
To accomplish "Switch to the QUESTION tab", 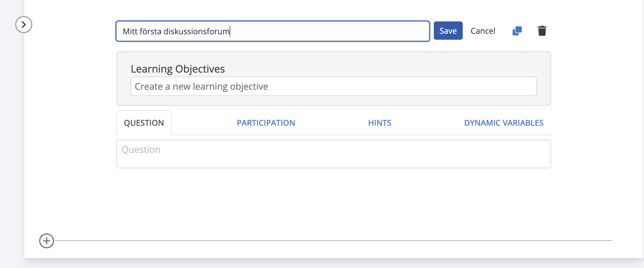I will [144, 123].
